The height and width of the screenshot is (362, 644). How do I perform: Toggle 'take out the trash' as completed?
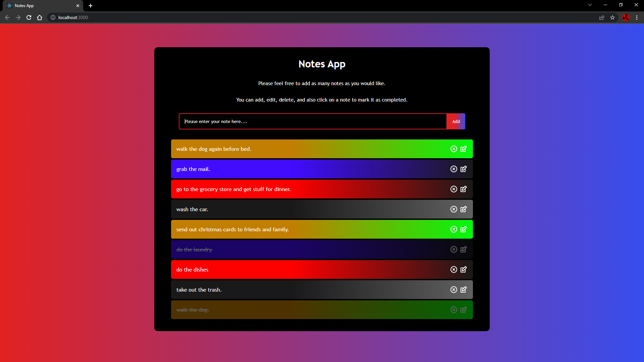coord(199,290)
